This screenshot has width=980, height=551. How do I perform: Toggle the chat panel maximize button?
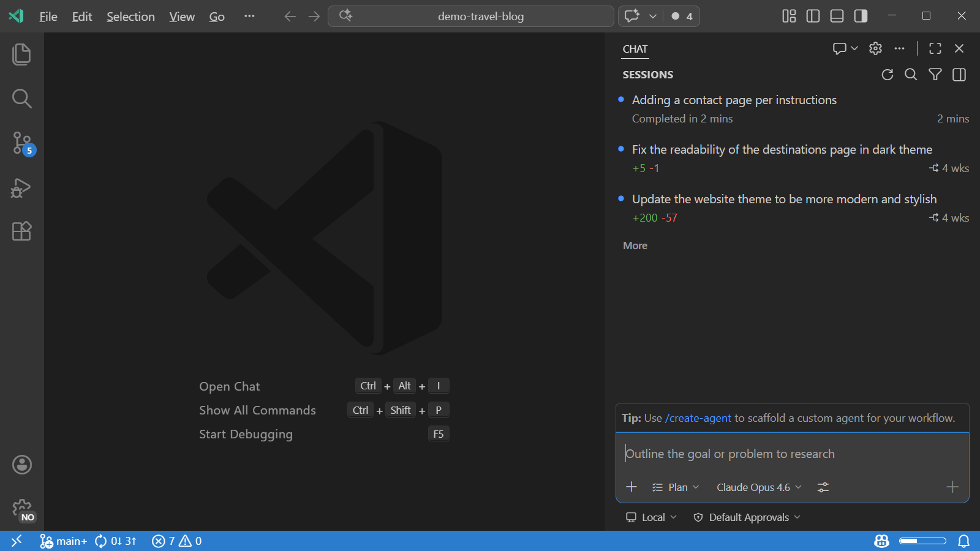click(935, 48)
